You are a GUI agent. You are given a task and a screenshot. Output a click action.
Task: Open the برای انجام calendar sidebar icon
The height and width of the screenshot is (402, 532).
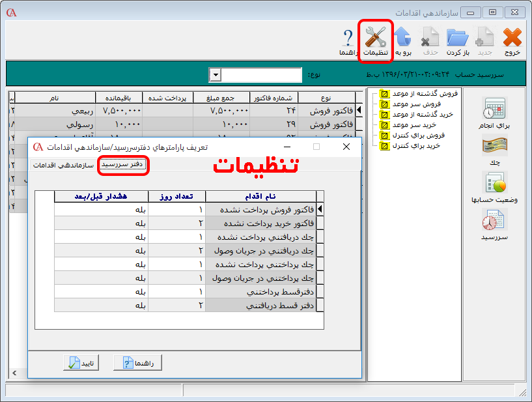(x=495, y=108)
